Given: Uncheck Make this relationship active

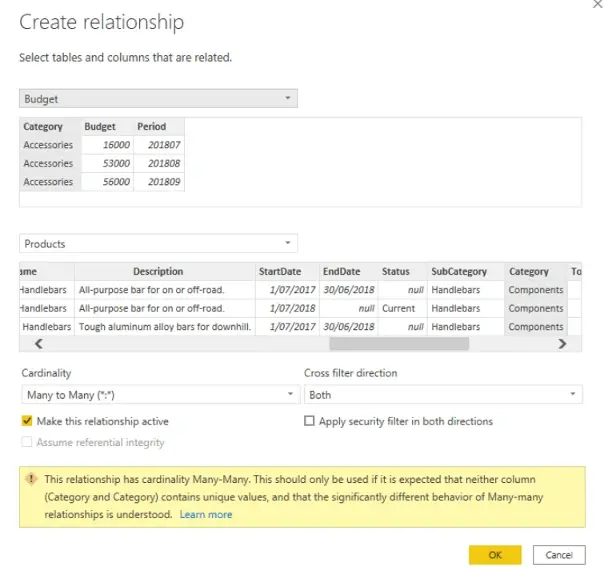Looking at the screenshot, I should coord(27,422).
